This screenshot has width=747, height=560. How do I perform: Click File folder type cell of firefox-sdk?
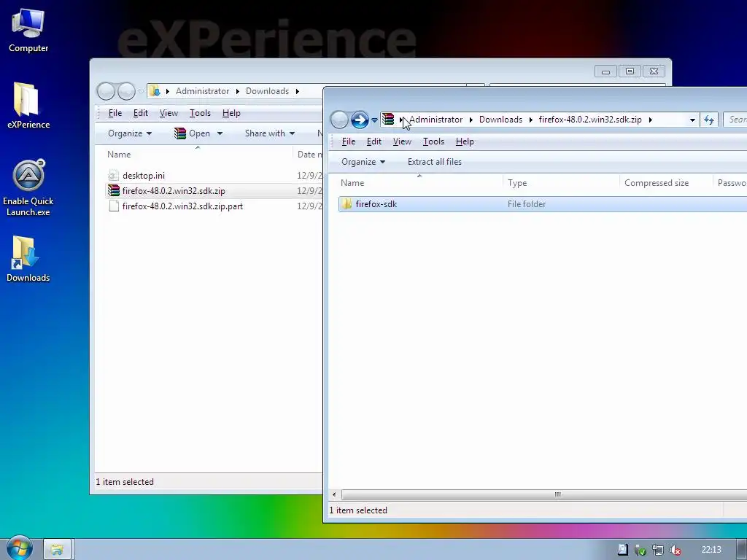pos(527,204)
